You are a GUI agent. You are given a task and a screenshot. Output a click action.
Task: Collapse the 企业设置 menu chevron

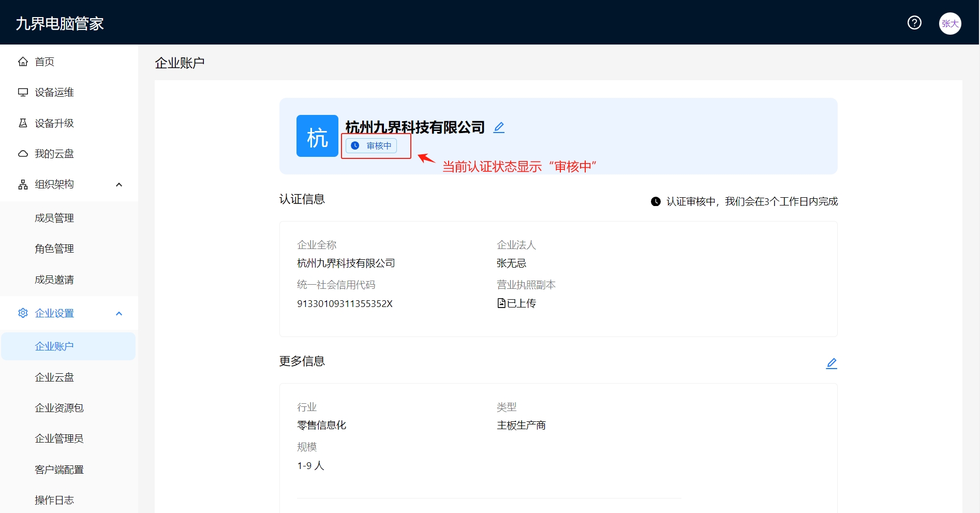[119, 314]
